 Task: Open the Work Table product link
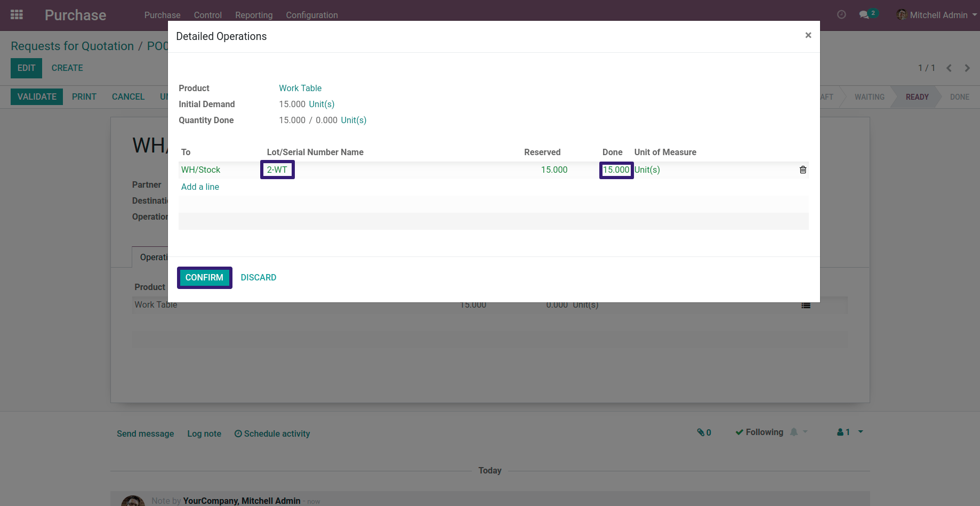click(x=300, y=88)
